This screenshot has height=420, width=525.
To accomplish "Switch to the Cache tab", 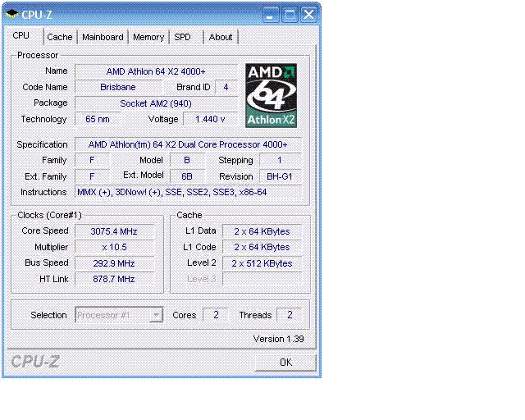I will 60,37.
